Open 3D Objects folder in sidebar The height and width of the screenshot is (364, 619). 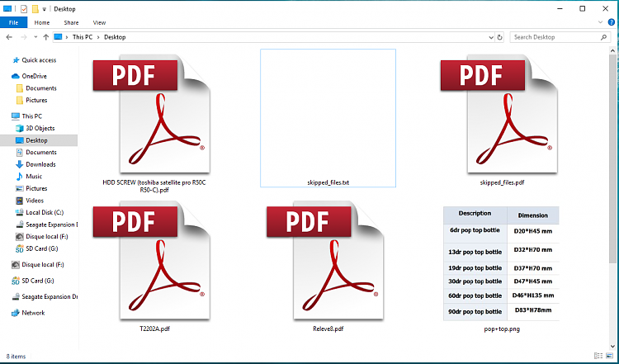40,128
